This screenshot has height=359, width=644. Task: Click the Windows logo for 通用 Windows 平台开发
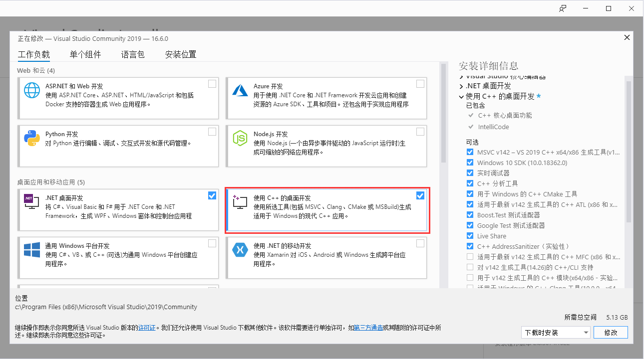click(x=32, y=250)
